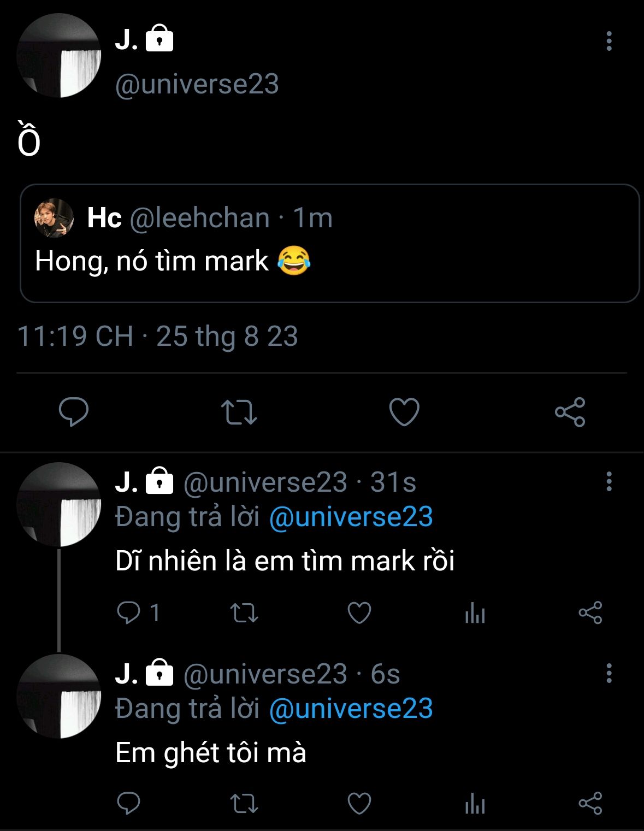Screen dimensions: 644x831
Task: Open more options on 31s reply
Action: point(608,481)
